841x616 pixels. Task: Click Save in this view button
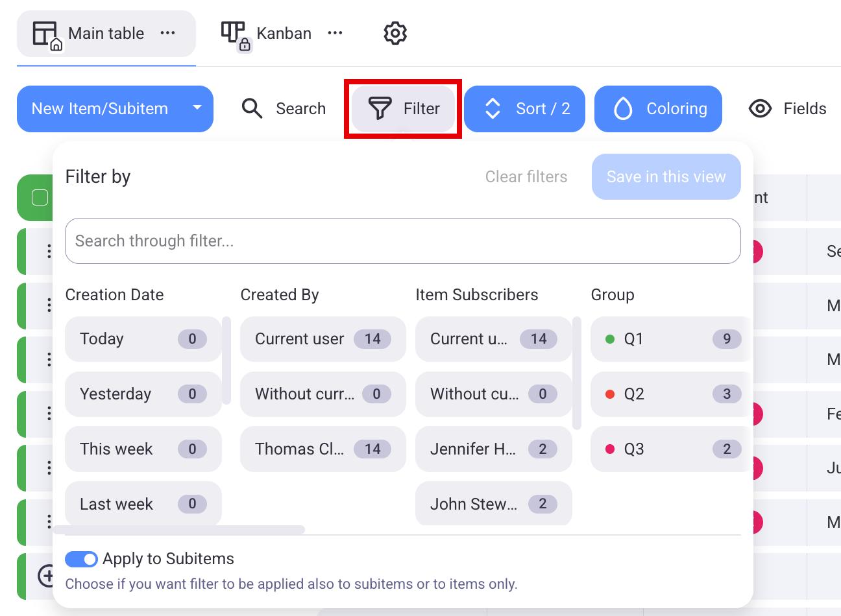pos(666,176)
